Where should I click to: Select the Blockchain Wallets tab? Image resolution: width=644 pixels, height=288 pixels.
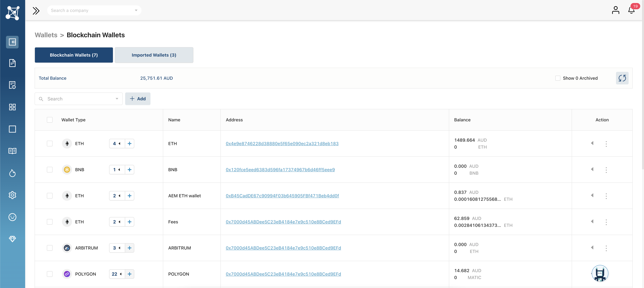point(74,55)
